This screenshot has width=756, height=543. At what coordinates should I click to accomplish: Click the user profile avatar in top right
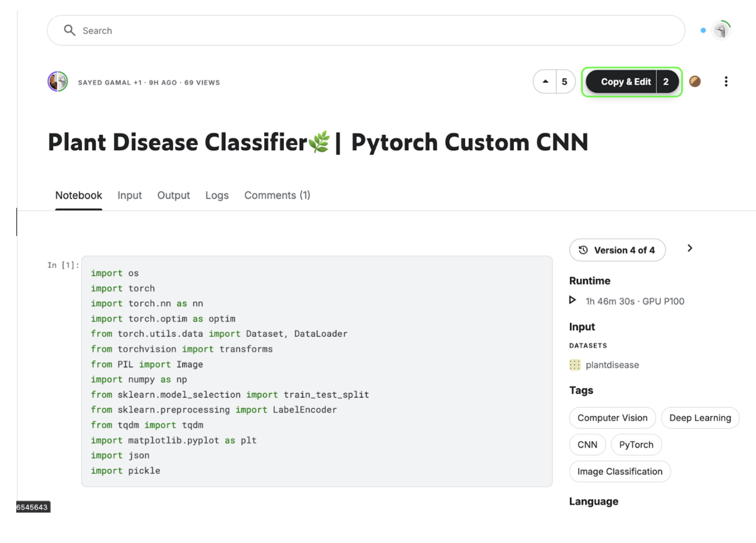click(x=721, y=30)
